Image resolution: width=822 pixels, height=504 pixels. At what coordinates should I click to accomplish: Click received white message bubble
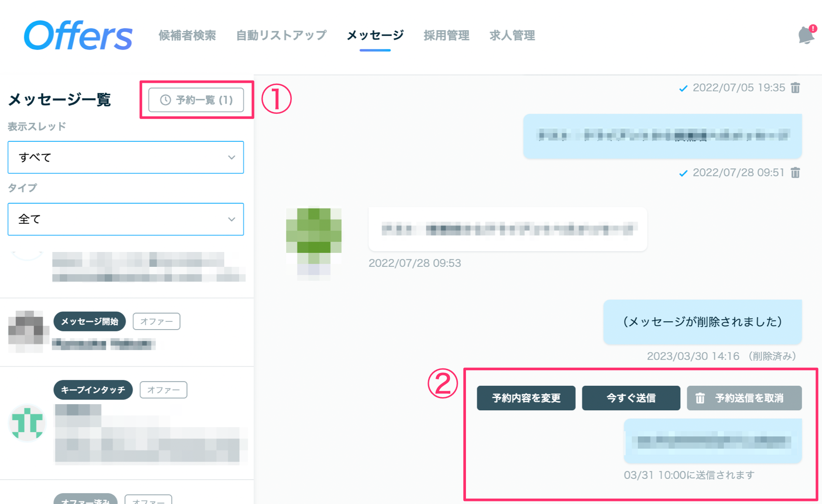point(508,229)
